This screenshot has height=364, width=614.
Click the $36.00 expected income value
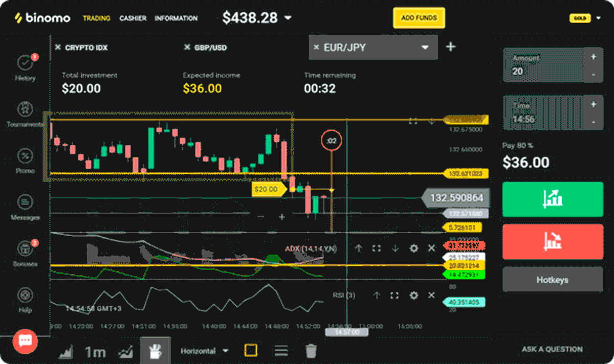pos(202,88)
